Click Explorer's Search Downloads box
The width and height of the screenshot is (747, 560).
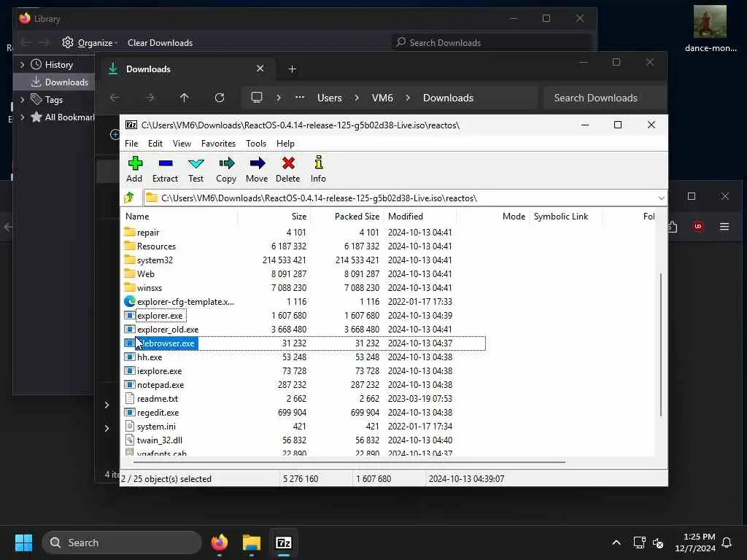[604, 98]
